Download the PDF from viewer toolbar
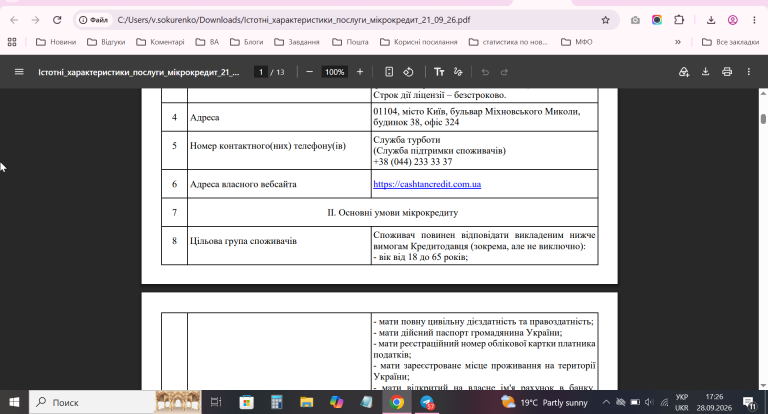Image resolution: width=768 pixels, height=414 pixels. point(705,72)
